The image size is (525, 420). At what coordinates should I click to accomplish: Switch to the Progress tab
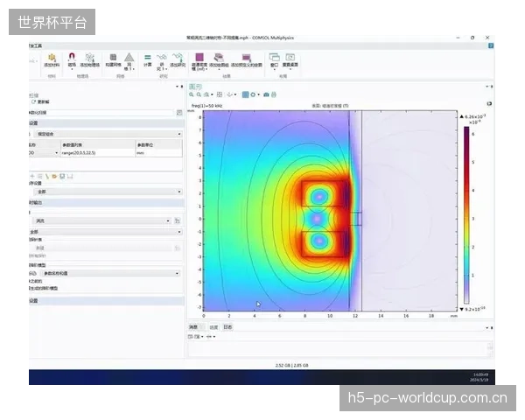coord(213,327)
